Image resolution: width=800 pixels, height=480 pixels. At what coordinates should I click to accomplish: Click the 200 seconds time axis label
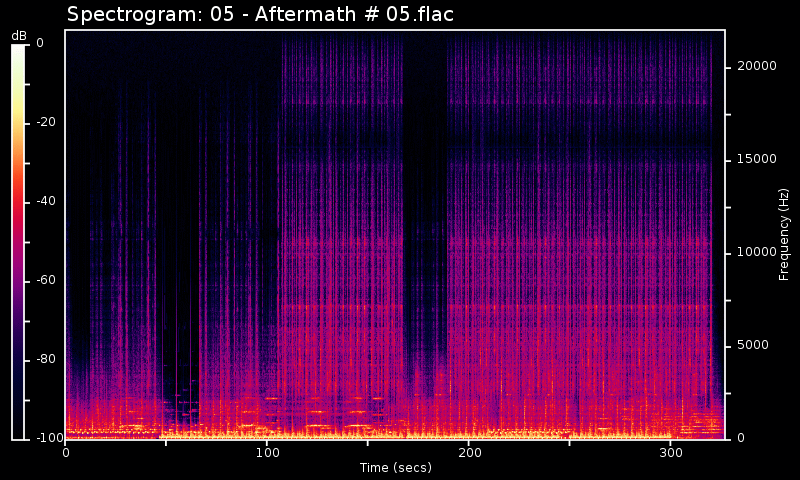pos(469,453)
